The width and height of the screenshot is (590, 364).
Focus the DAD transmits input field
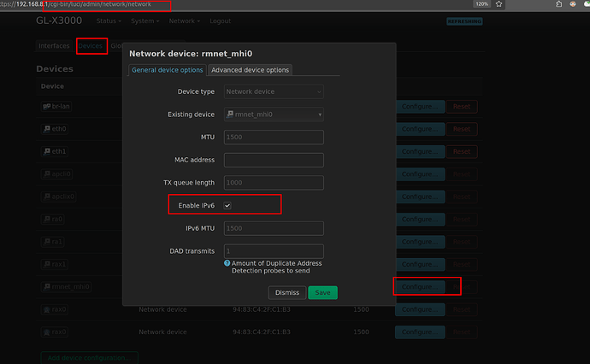click(x=274, y=251)
